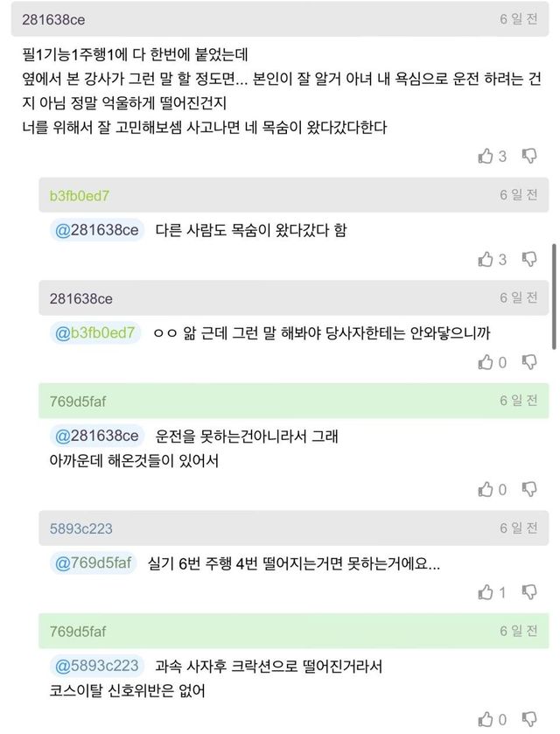The image size is (560, 734).
Task: Downvote the reply written by b3fb0ed7
Action: point(529,260)
